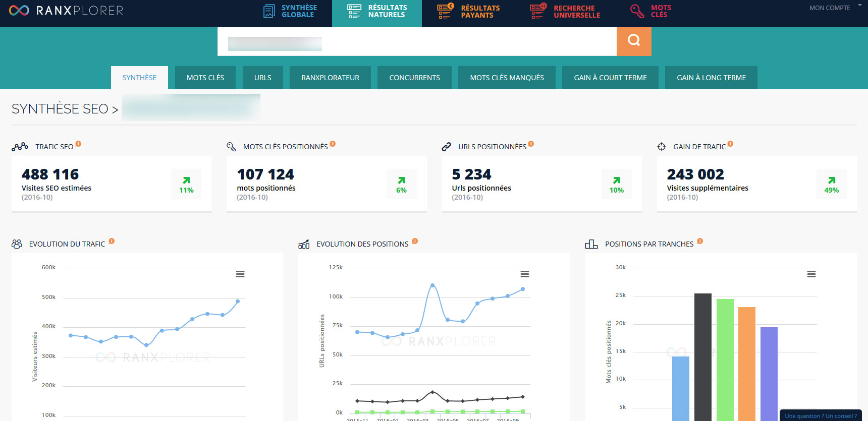Click the Gain de Trafic crosshair icon
Image resolution: width=868 pixels, height=421 pixels.
click(662, 147)
